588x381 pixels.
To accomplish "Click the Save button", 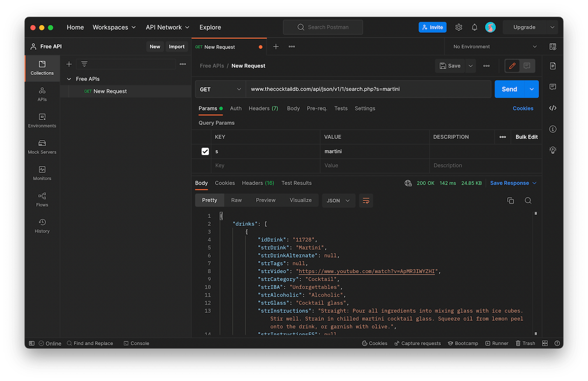I will (450, 66).
